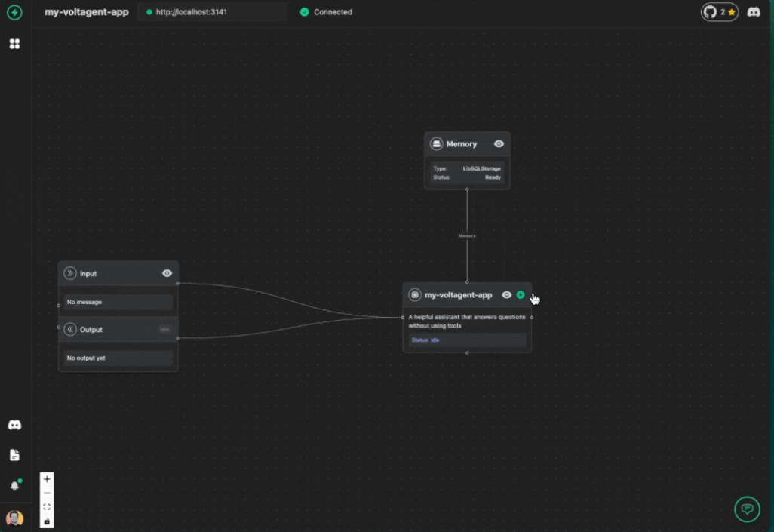Screen dimensions: 774x532
Task: Open the notifications bell
Action: point(14,486)
